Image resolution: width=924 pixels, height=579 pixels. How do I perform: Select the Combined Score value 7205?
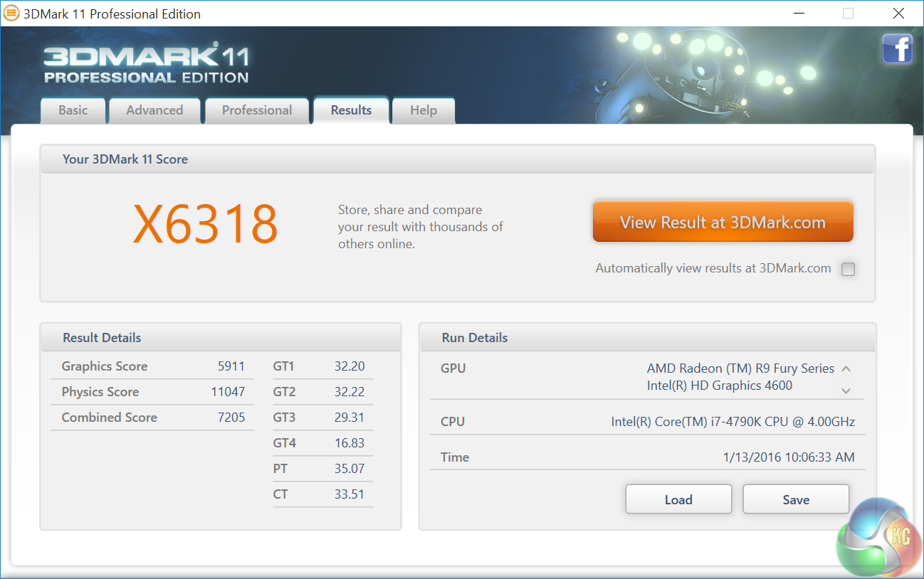(231, 418)
